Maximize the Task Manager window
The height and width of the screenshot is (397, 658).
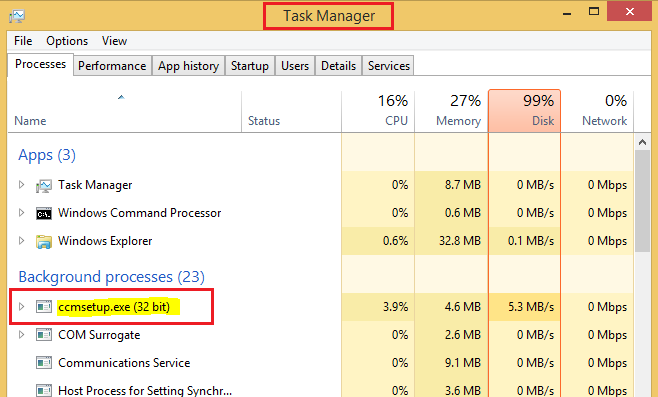(x=594, y=11)
